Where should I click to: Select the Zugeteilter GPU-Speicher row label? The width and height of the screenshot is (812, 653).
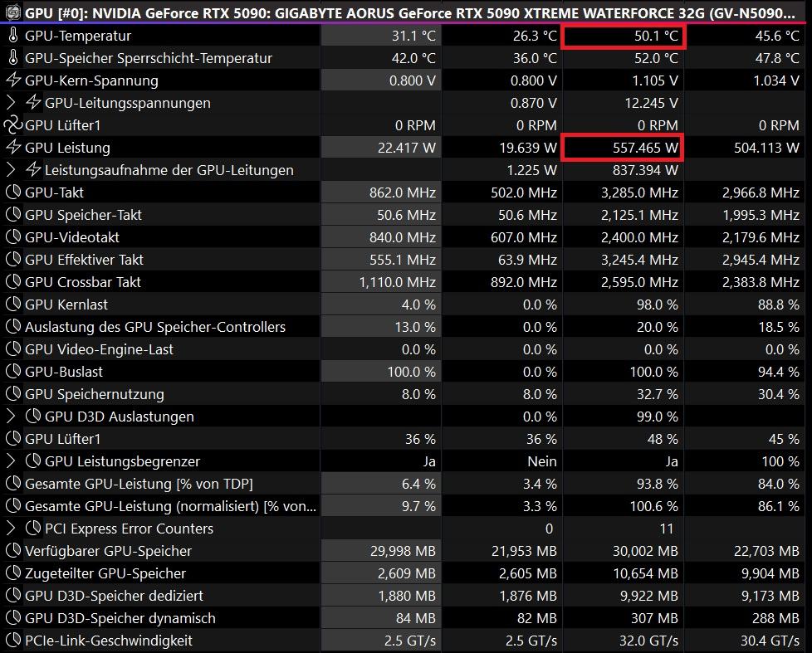pos(105,573)
